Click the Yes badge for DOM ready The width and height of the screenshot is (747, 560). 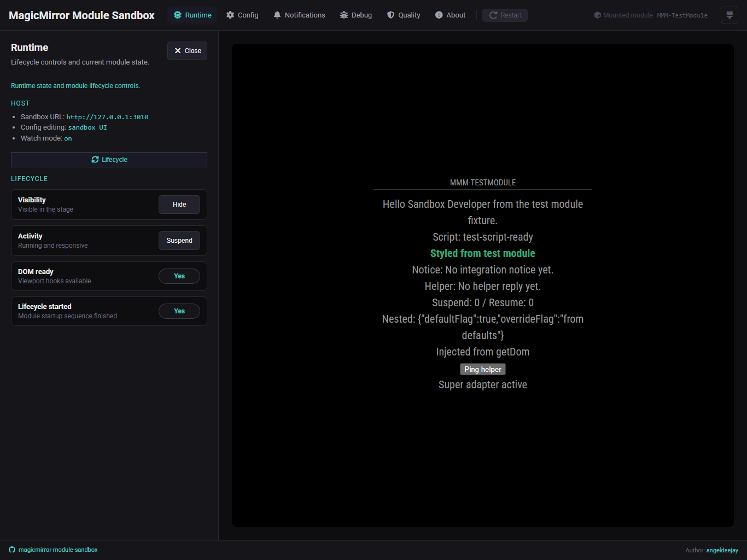pyautogui.click(x=179, y=276)
